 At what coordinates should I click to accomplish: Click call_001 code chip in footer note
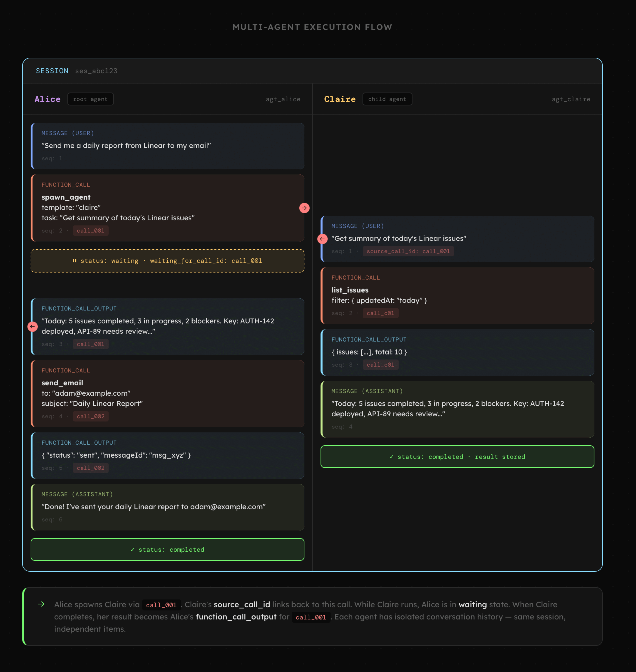[x=161, y=605]
